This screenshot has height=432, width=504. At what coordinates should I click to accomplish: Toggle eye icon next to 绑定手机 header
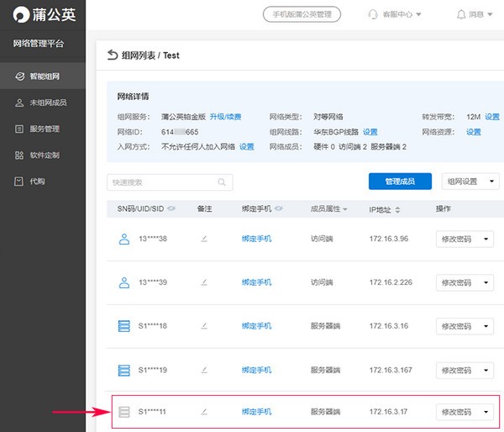tap(278, 208)
